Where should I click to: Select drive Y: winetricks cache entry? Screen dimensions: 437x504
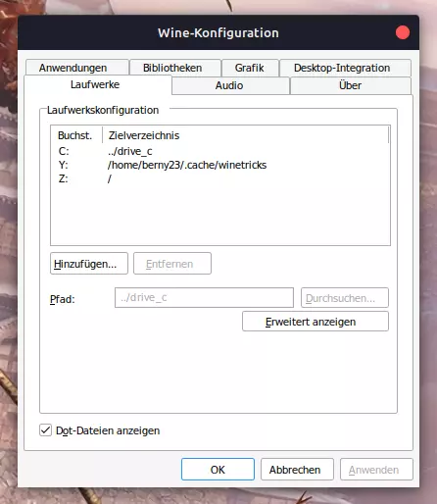point(220,165)
